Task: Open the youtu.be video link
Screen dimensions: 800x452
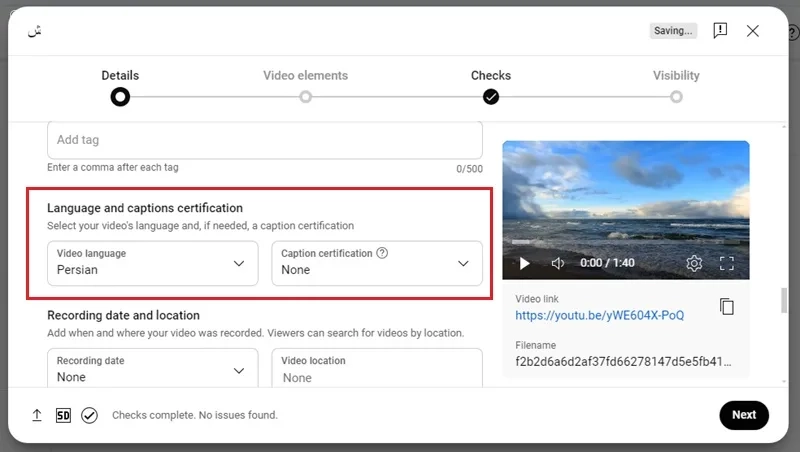Action: point(599,315)
